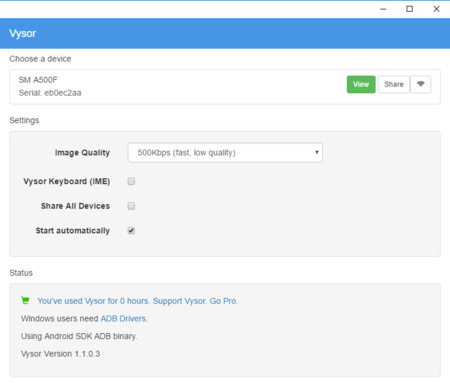450x383 pixels.
Task: Open the Image Quality dropdown
Action: (225, 153)
